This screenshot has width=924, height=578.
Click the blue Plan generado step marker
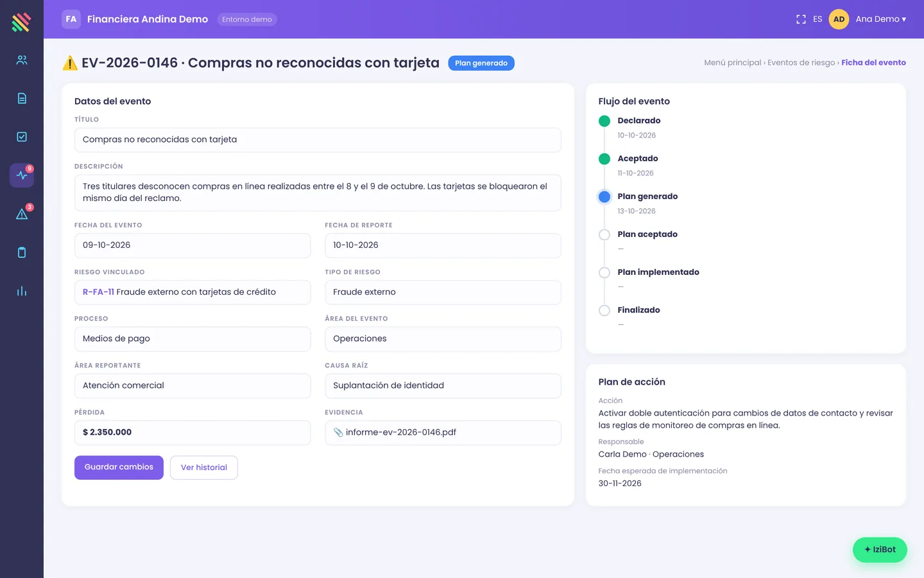tap(604, 197)
